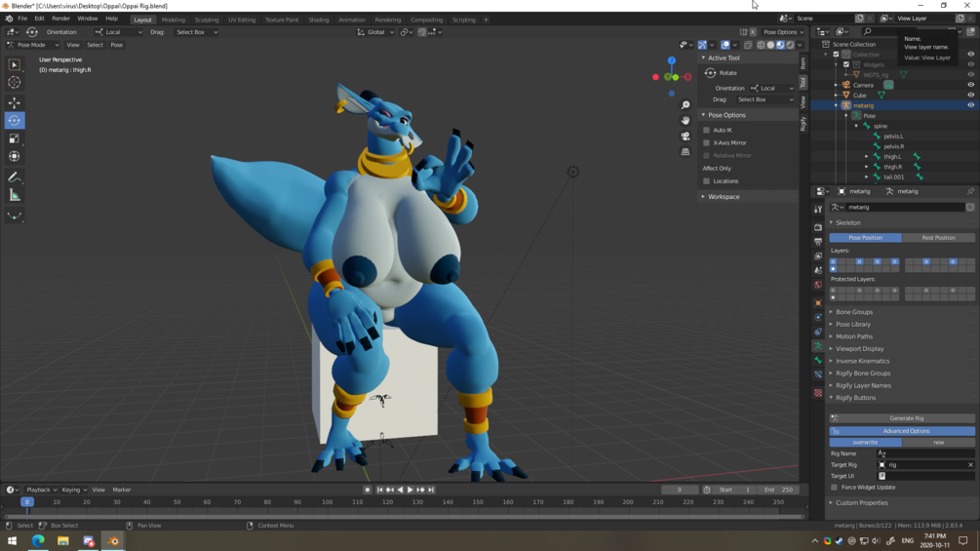Open the Pose Mode dropdown
The width and height of the screenshot is (980, 551).
click(x=33, y=45)
